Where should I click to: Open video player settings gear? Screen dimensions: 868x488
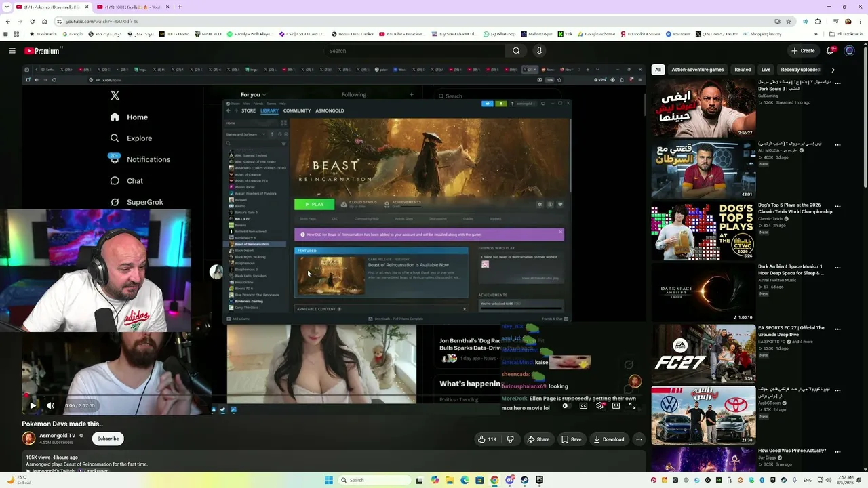(x=599, y=405)
